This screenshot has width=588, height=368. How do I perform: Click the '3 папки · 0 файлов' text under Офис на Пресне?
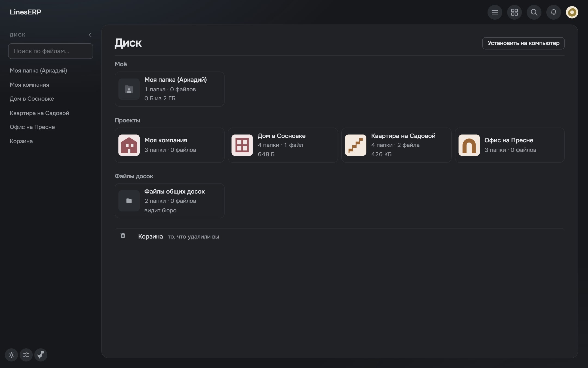tap(510, 150)
